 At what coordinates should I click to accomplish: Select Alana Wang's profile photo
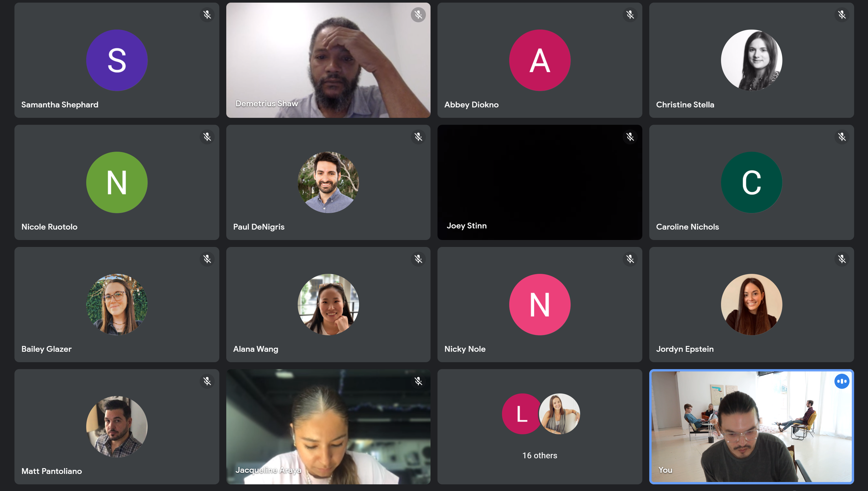[328, 305]
